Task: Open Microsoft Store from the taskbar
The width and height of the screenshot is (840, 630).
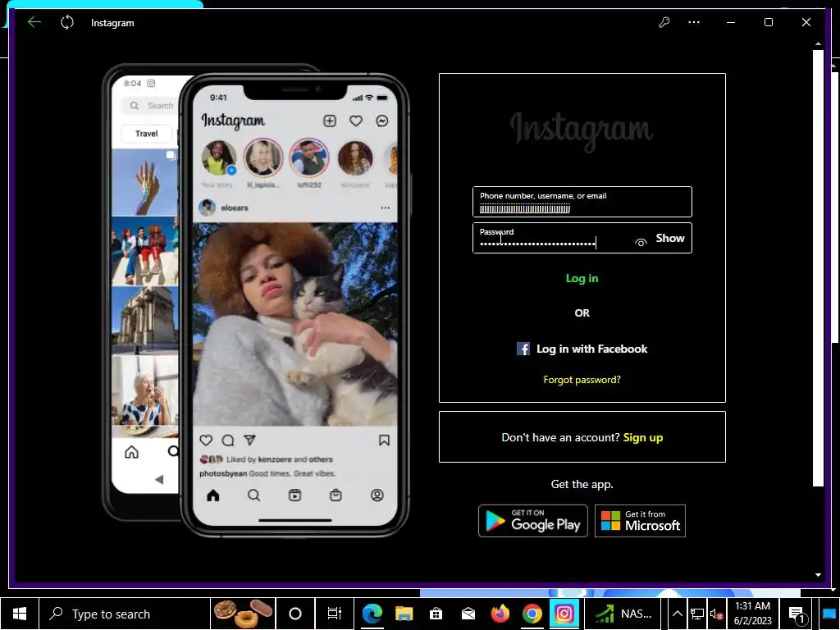Action: pos(436,614)
